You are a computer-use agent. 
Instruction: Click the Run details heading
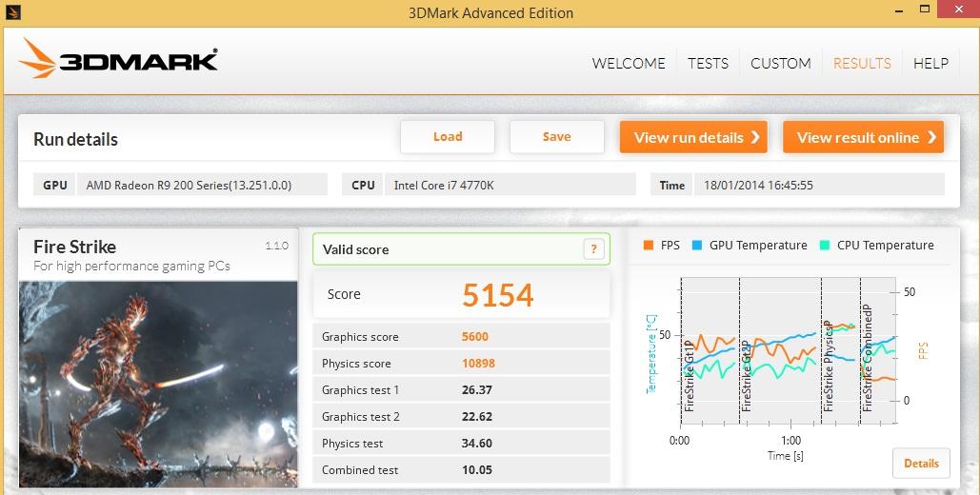tap(75, 139)
